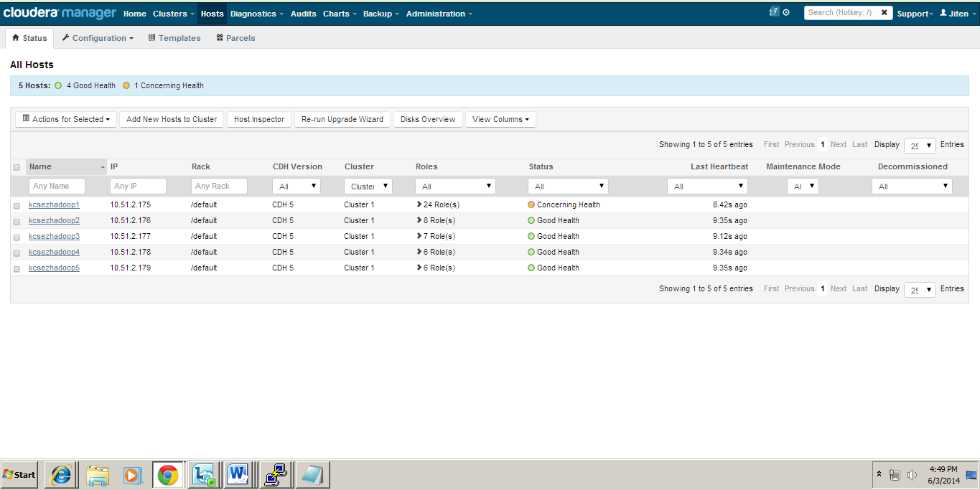The height and width of the screenshot is (490, 980).
Task: Click Add New Hosts to Cluster
Action: click(x=172, y=119)
